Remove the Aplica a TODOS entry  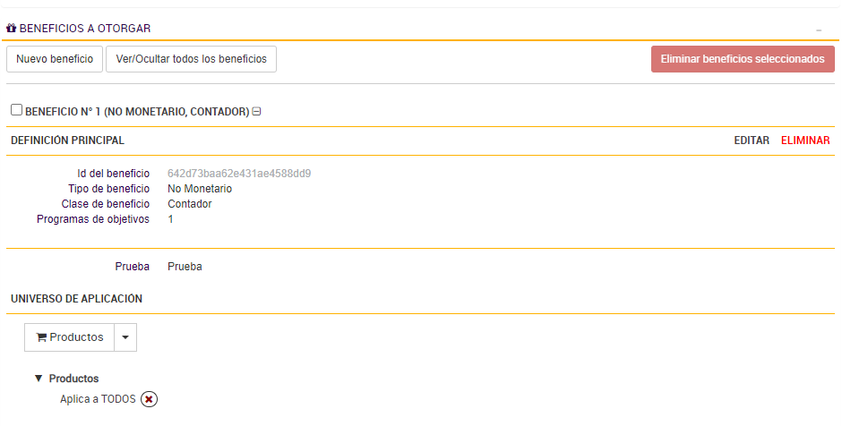(x=149, y=399)
